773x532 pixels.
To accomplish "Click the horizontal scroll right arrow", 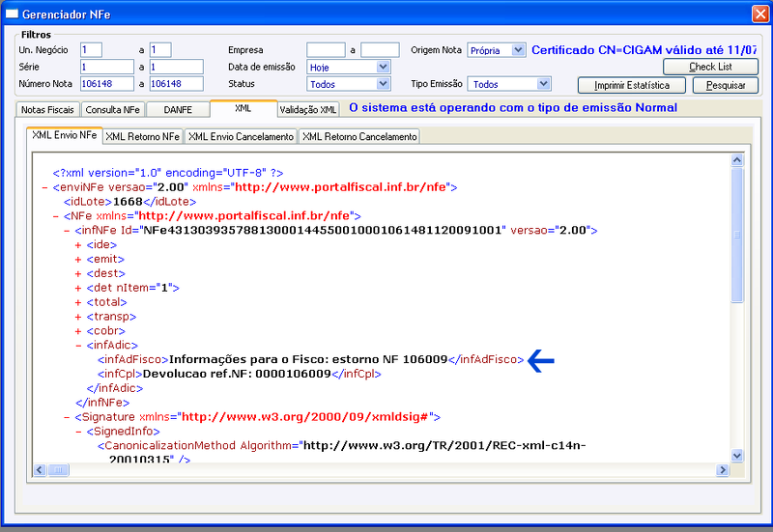I will coord(722,470).
